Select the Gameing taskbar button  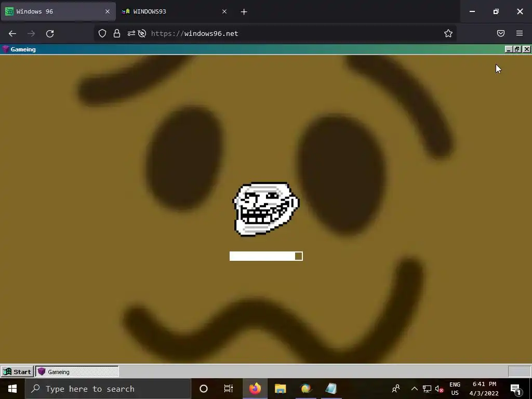click(x=77, y=372)
